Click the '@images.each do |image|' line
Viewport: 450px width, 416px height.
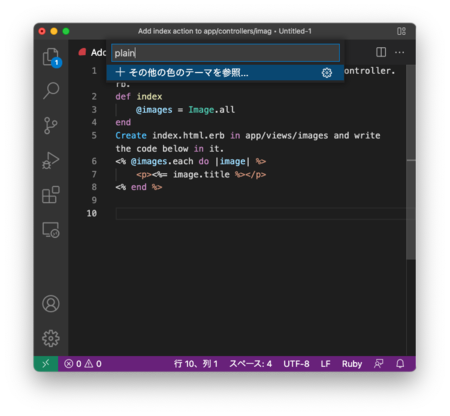click(x=191, y=161)
